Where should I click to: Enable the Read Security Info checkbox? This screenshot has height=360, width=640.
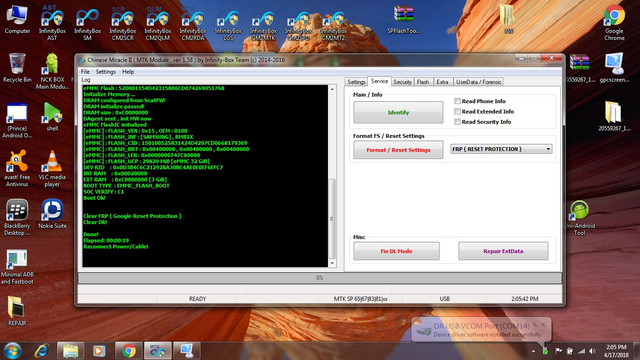click(458, 122)
